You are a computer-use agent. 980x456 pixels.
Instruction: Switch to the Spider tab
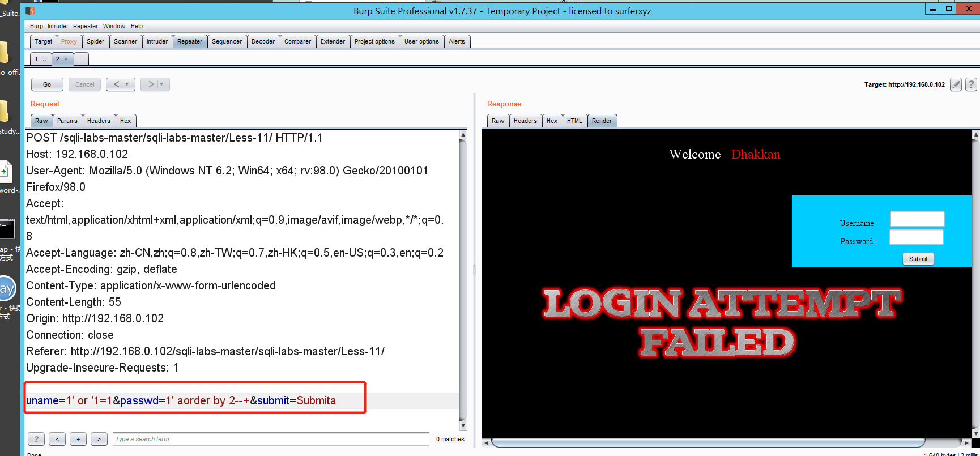96,41
